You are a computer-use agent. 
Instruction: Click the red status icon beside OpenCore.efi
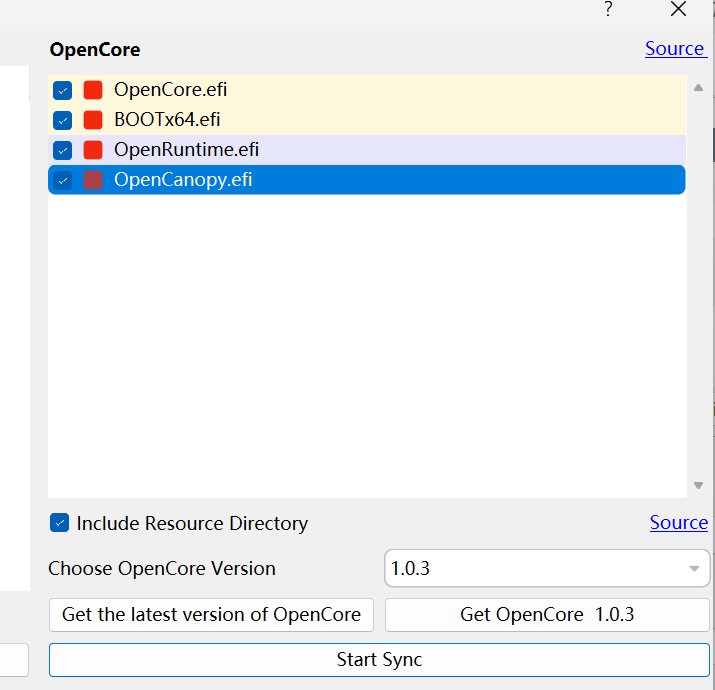(93, 90)
